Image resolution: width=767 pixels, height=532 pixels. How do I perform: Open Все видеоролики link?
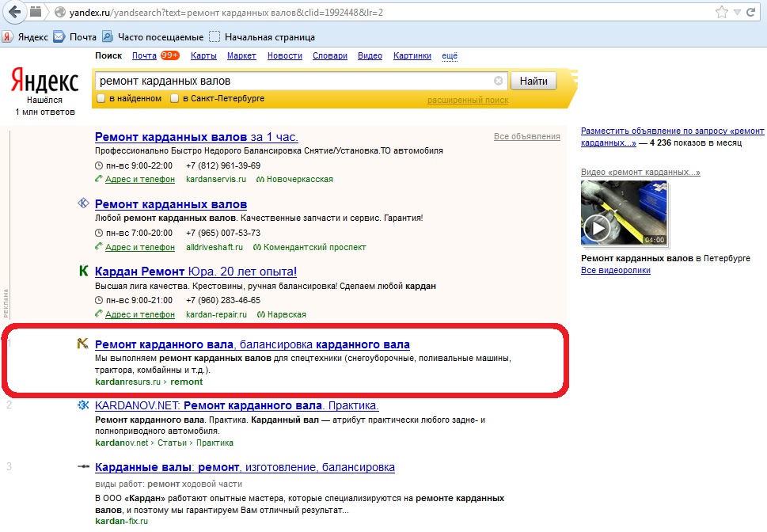tap(615, 270)
